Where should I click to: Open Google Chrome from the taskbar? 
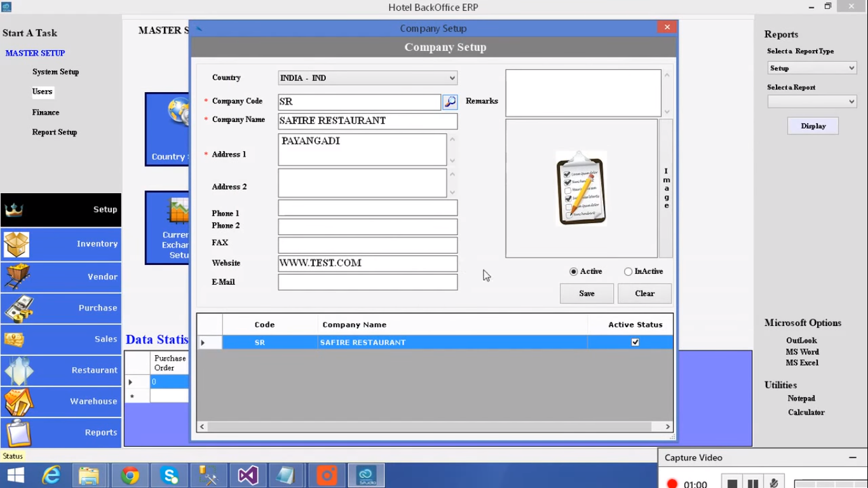130,475
